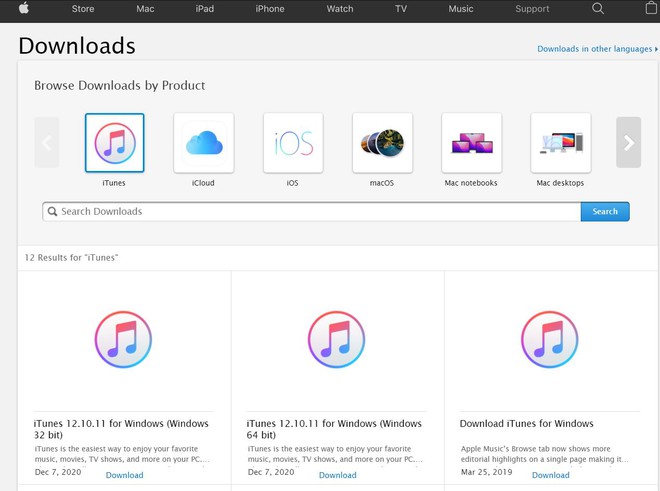Screen dimensions: 660x491
Task: Click the Mac desktops label text
Action: pos(560,183)
